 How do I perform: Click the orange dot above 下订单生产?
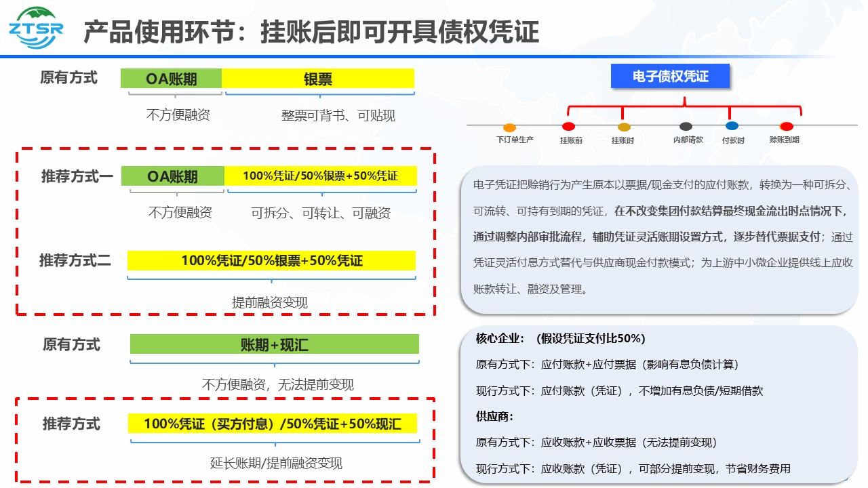pyautogui.click(x=510, y=127)
